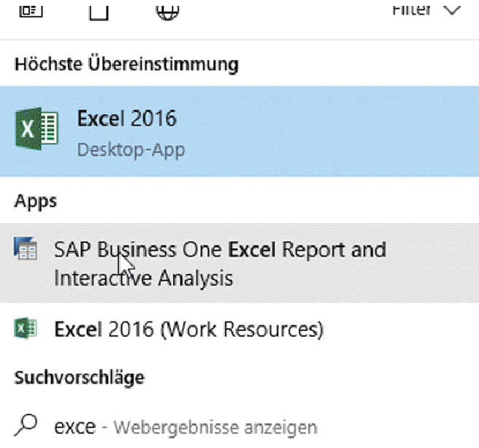Image resolution: width=479 pixels, height=448 pixels.
Task: Open the Excel 2016 best match title
Action: pyautogui.click(x=126, y=119)
